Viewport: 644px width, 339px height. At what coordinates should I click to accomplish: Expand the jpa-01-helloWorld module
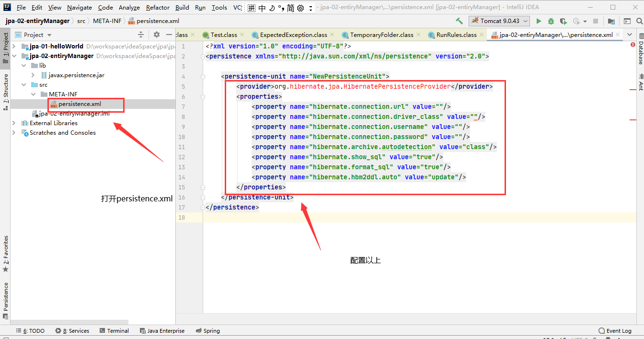click(14, 47)
